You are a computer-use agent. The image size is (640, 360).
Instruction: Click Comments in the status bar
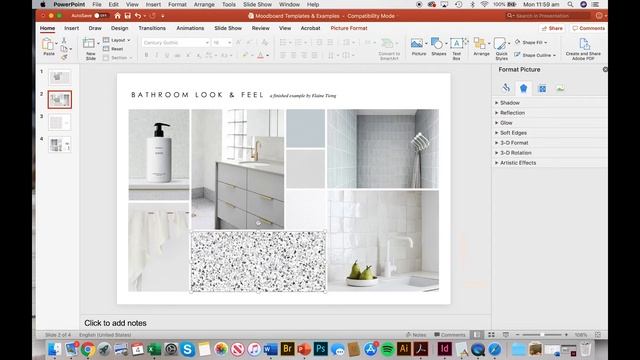(x=449, y=335)
